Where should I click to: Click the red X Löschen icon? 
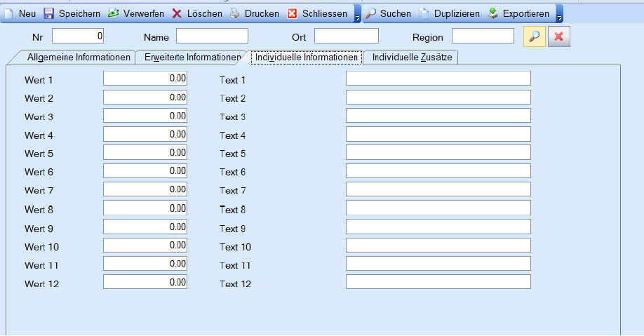(x=177, y=13)
